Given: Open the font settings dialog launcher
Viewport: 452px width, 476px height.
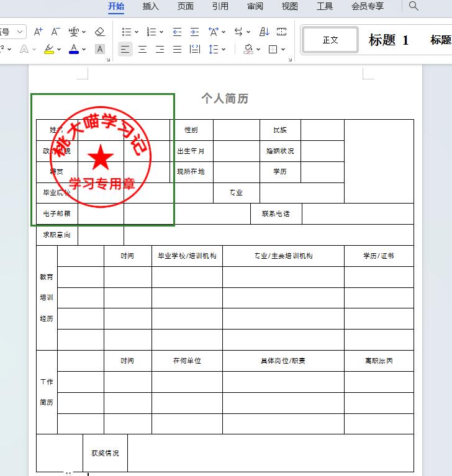Looking at the screenshot, I should click(x=108, y=60).
